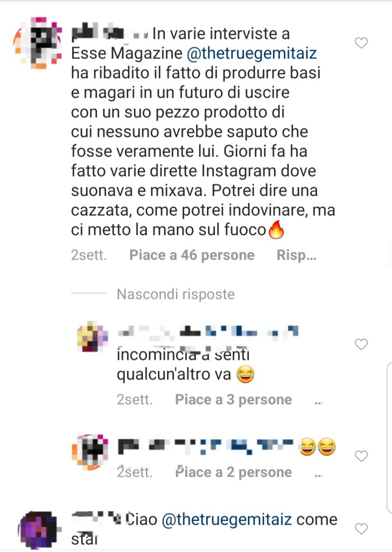Open @thetruegemitaiz mention in the first comment

[x=251, y=53]
